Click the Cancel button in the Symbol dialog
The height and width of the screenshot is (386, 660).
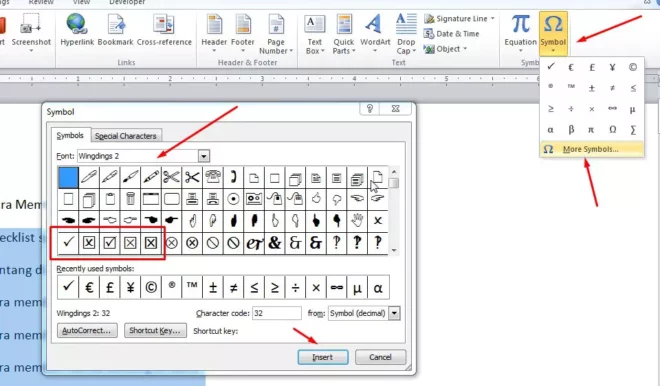pyautogui.click(x=381, y=357)
